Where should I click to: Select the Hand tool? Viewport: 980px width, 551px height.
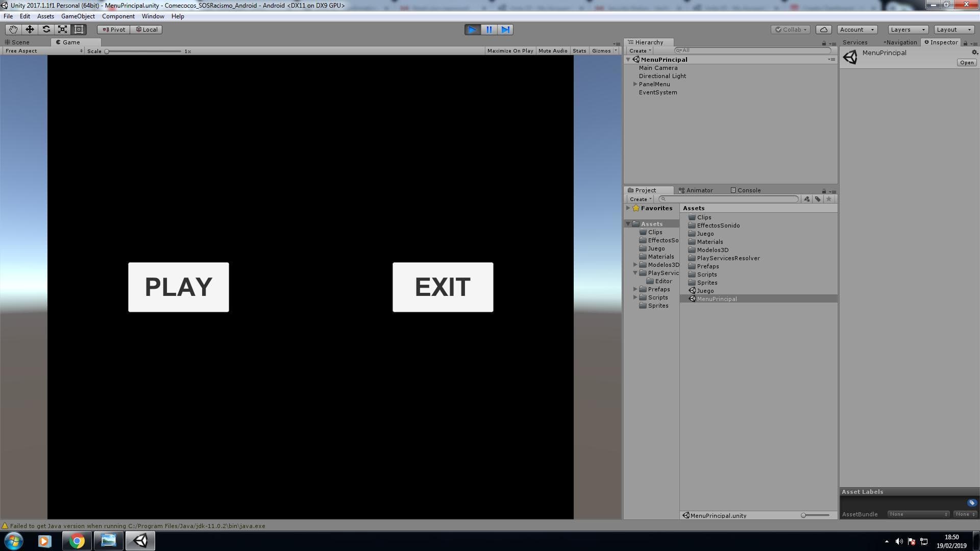(13, 30)
